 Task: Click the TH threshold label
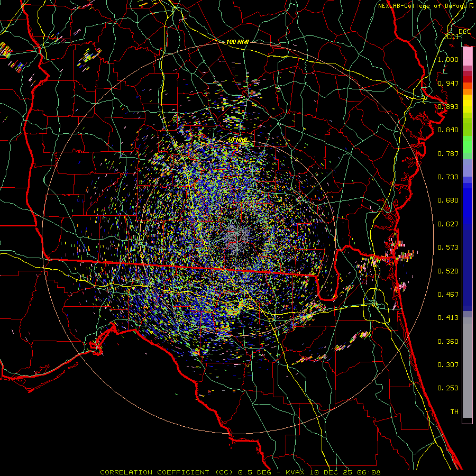point(454,412)
